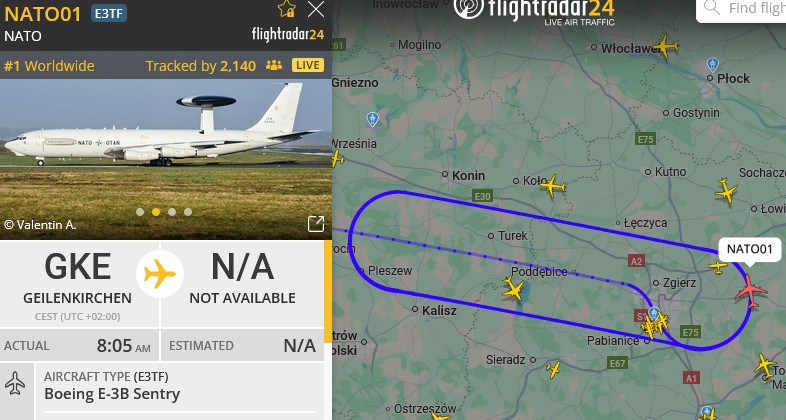Click the yellow plane near Włocławek
Screen dimensions: 786x420
click(x=666, y=46)
